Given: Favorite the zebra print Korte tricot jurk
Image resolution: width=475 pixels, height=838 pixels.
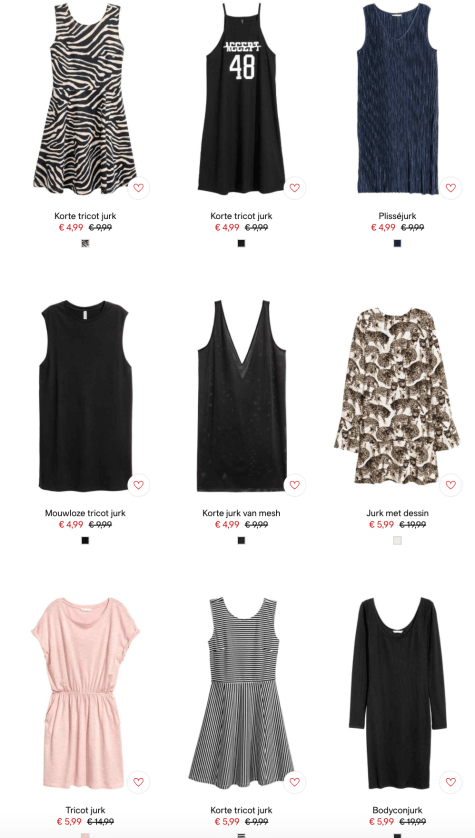Looking at the screenshot, I should pos(138,188).
